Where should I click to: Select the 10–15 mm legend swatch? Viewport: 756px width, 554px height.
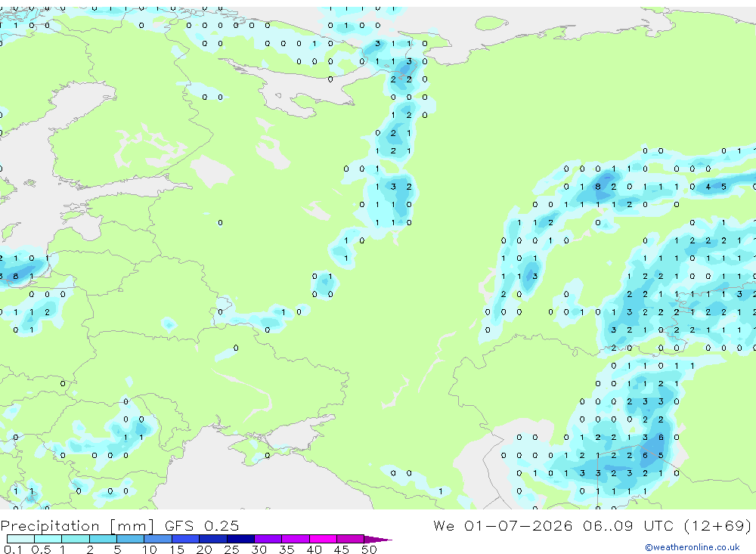pos(158,539)
